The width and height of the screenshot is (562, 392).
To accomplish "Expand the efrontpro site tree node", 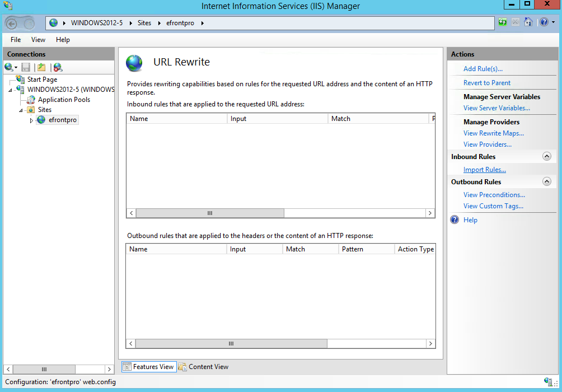I will pyautogui.click(x=31, y=120).
